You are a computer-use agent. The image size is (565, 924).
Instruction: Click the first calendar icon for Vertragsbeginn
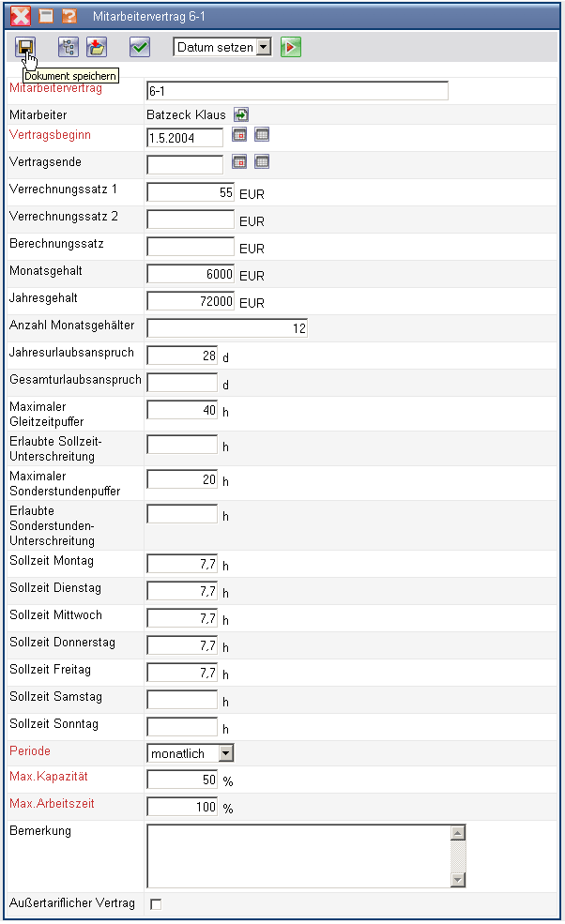tap(240, 135)
